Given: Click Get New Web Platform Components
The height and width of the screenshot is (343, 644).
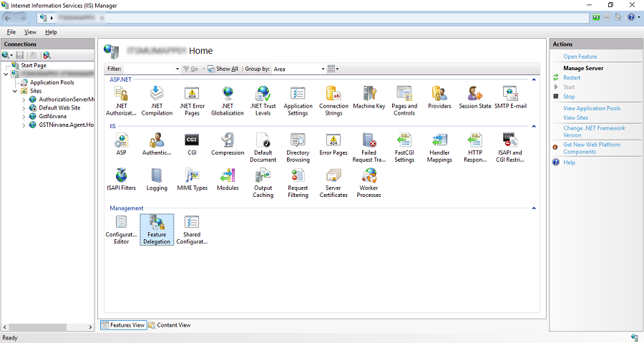Looking at the screenshot, I should click(592, 148).
